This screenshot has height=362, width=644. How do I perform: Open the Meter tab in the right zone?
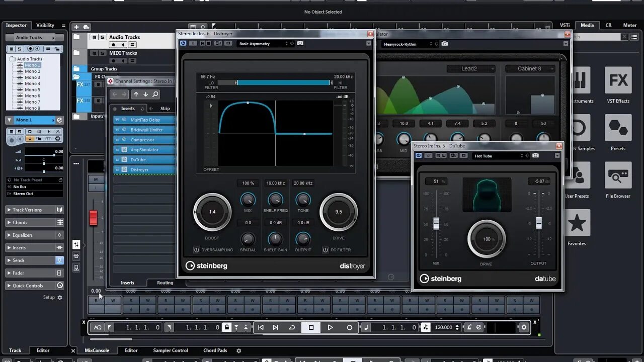pyautogui.click(x=630, y=25)
